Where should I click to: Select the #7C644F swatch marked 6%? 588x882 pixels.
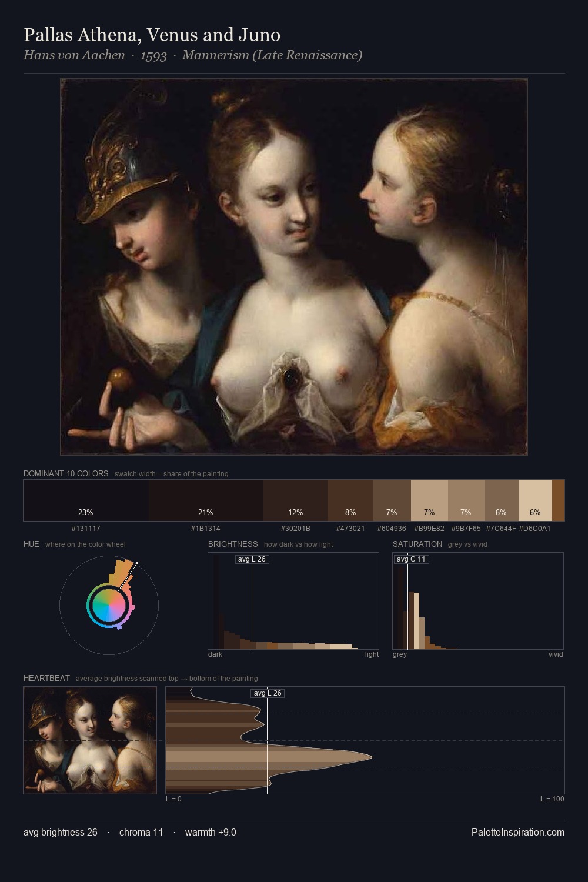502,500
